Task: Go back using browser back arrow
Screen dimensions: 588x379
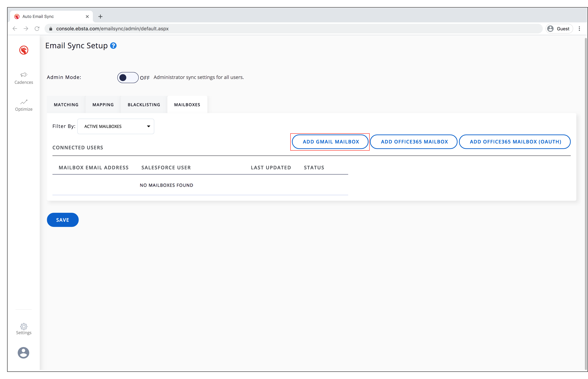Action: pos(15,29)
